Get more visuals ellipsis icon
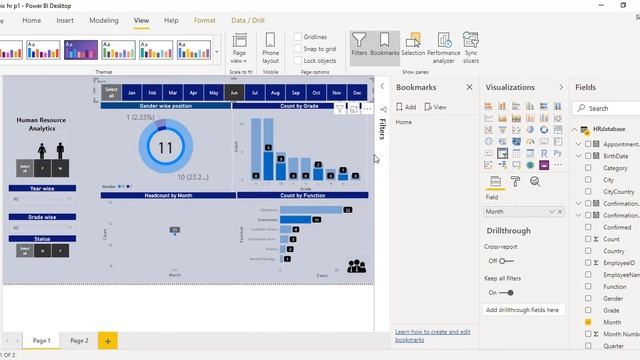Screen dimensions: 640x360 (558, 165)
